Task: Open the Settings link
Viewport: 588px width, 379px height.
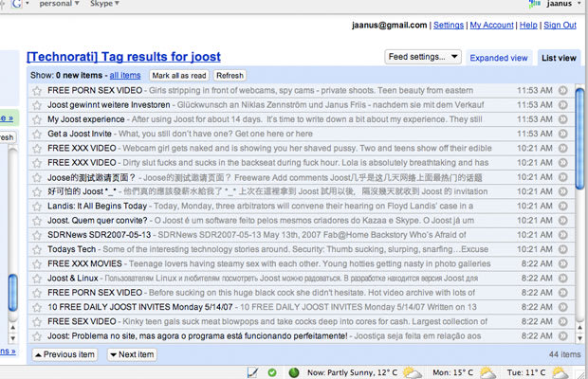Action: pyautogui.click(x=449, y=25)
